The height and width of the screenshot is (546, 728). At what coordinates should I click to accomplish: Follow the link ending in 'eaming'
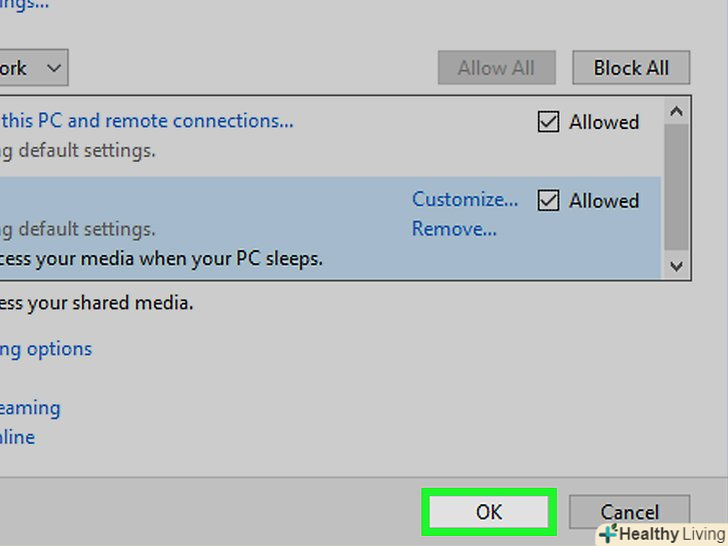pos(30,408)
